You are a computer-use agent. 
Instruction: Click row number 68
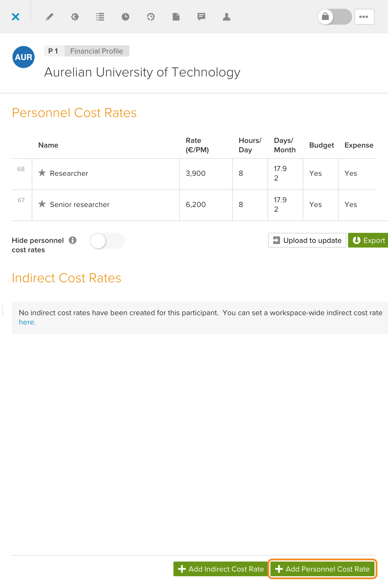point(21,169)
